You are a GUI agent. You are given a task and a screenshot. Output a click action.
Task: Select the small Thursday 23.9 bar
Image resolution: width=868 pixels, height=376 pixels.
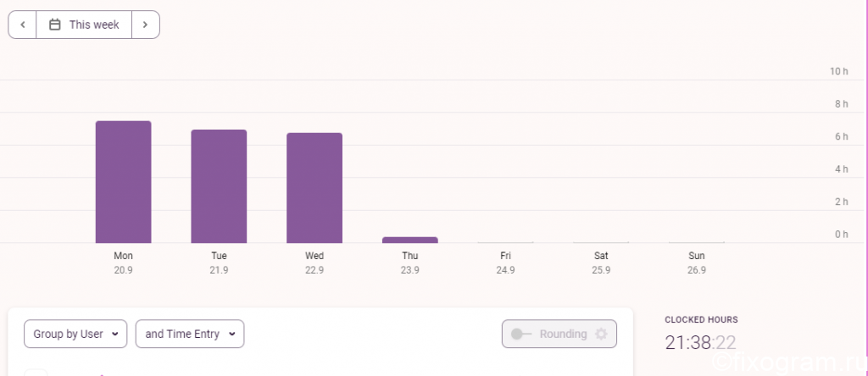click(x=409, y=240)
